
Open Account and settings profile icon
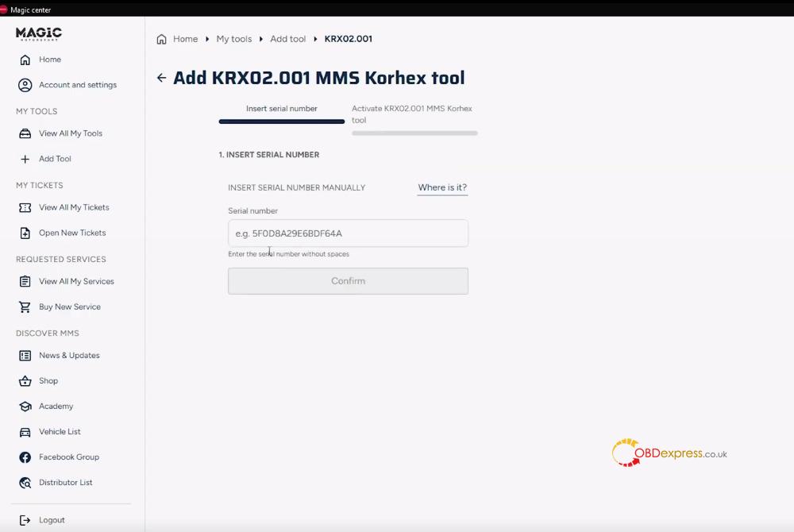(25, 85)
